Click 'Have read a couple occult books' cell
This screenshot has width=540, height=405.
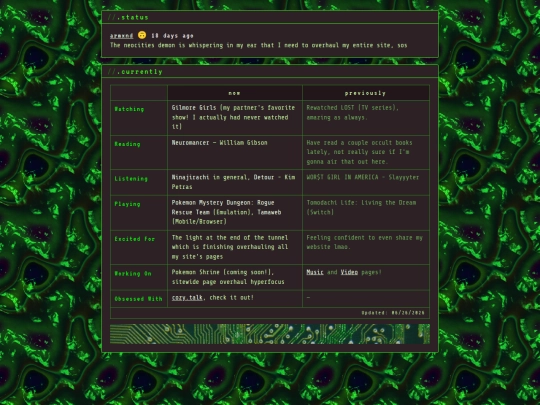point(366,152)
